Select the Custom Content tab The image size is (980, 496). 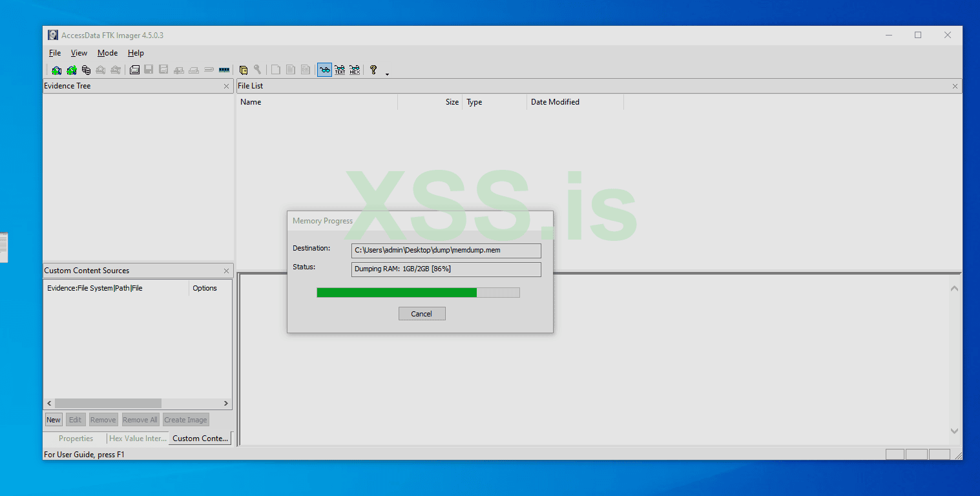pos(200,438)
